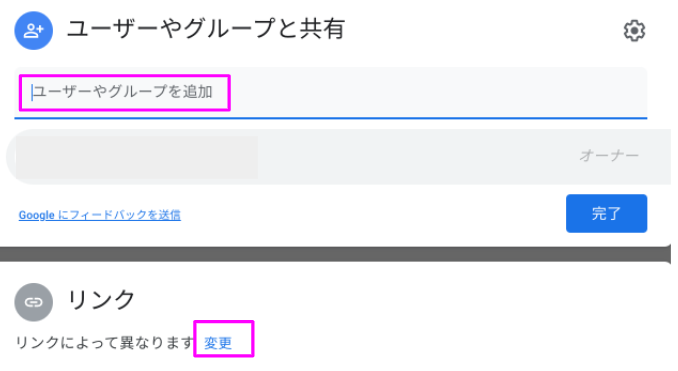Click the word Google in the feedback link
Viewport: 678px width, 371px height.
coord(36,215)
